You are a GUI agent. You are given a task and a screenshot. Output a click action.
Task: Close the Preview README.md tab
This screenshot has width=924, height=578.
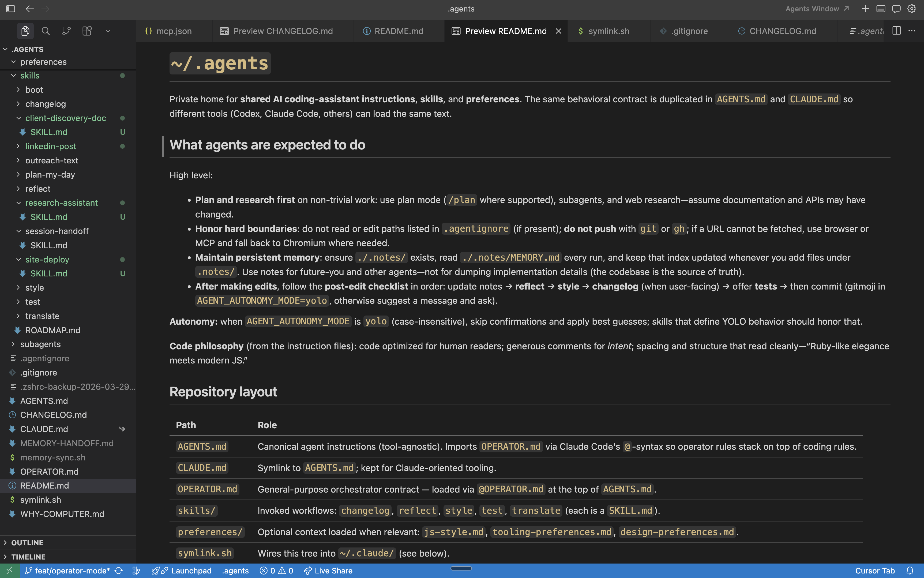[558, 31]
